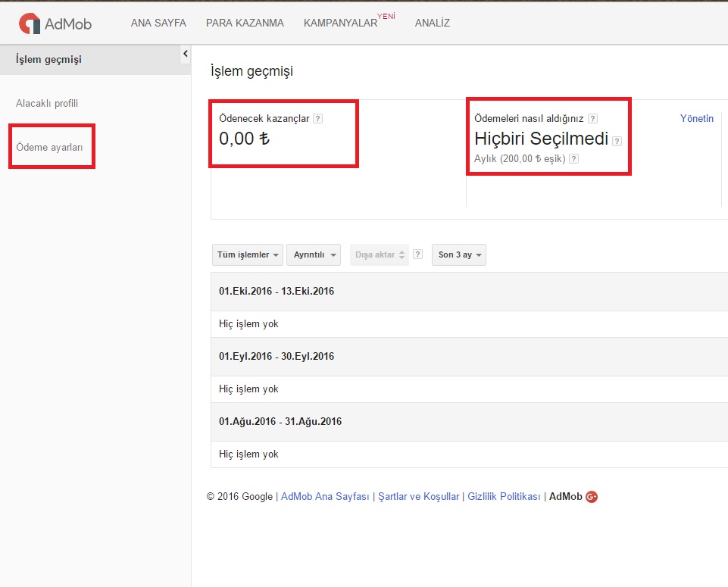
Task: Open the Gizlilik Politikası page
Action: [505, 497]
